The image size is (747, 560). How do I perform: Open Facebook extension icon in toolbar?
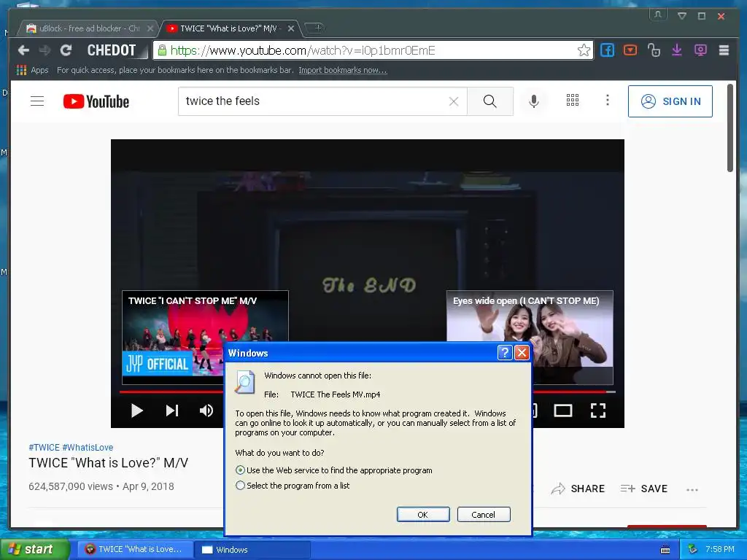click(607, 50)
